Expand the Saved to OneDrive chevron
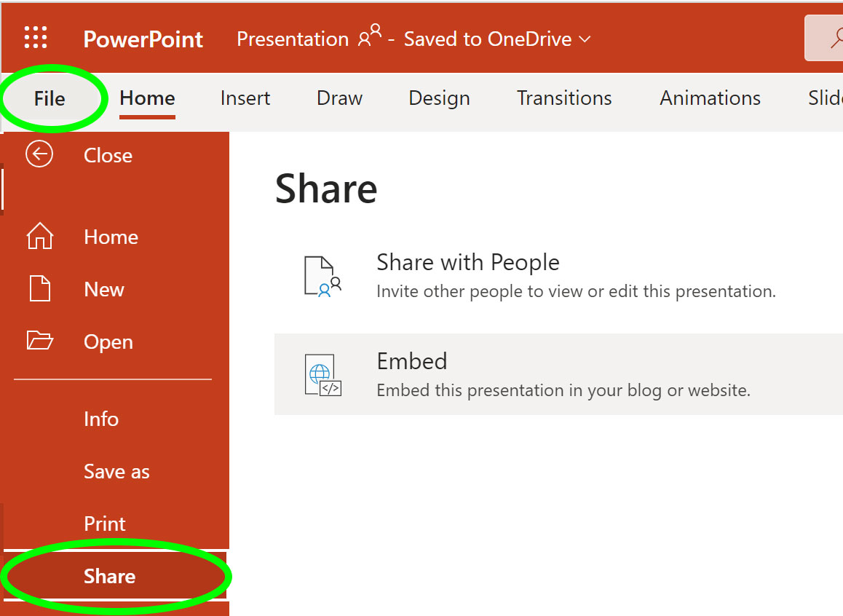This screenshot has height=616, width=843. click(x=585, y=39)
